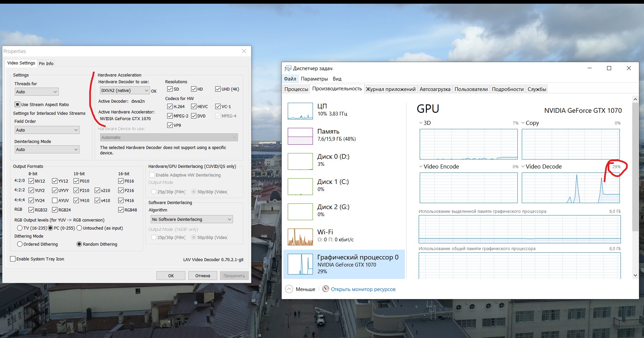The height and width of the screenshot is (338, 644).
Task: Open the 3D engine graph dropdown
Action: click(421, 123)
